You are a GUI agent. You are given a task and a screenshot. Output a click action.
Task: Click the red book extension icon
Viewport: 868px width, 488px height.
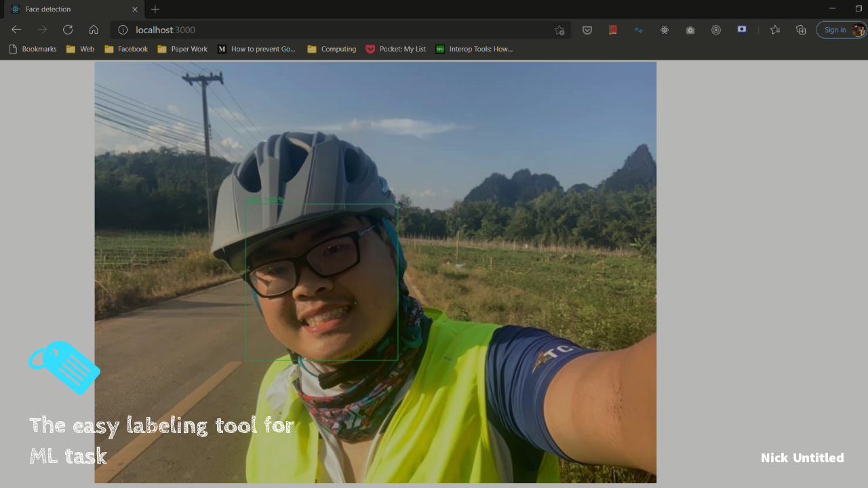(613, 30)
